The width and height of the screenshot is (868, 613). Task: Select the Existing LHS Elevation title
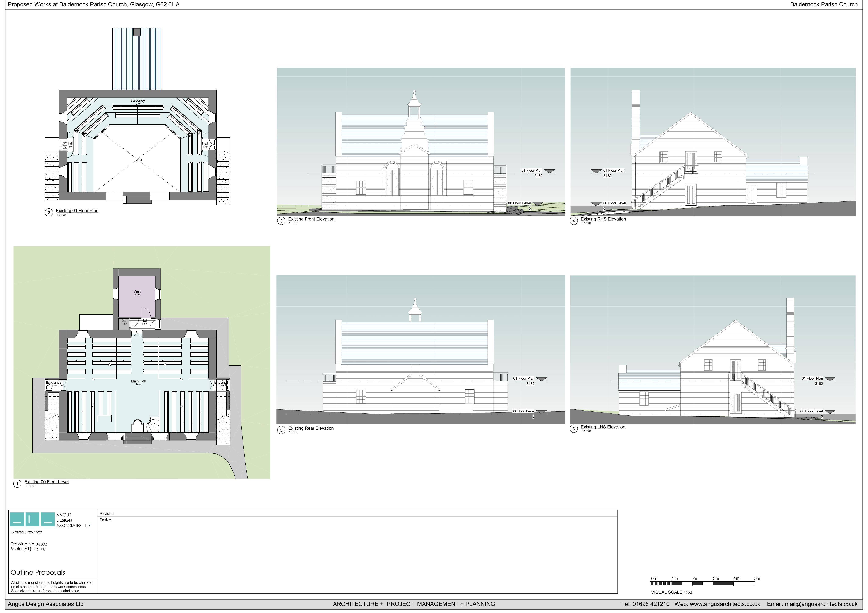click(603, 427)
